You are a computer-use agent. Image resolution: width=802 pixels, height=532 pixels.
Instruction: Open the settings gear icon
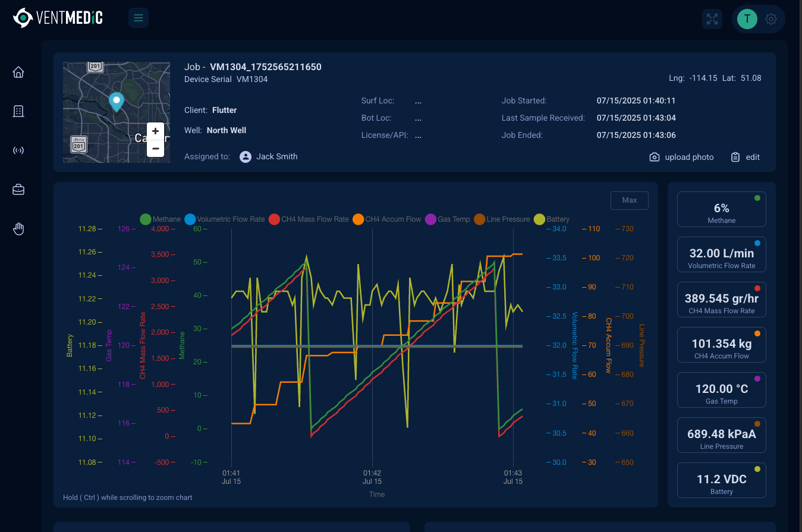click(x=771, y=19)
